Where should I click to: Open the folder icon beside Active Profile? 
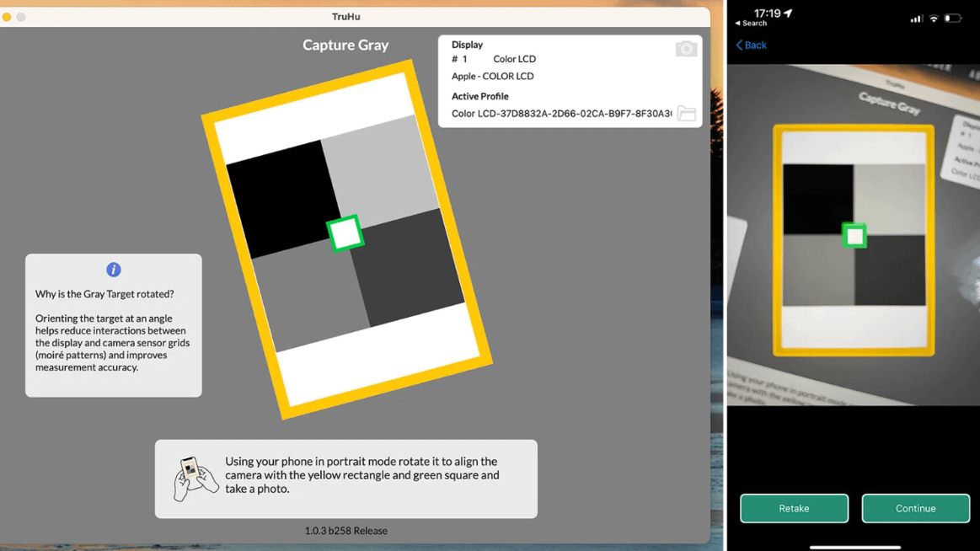687,114
